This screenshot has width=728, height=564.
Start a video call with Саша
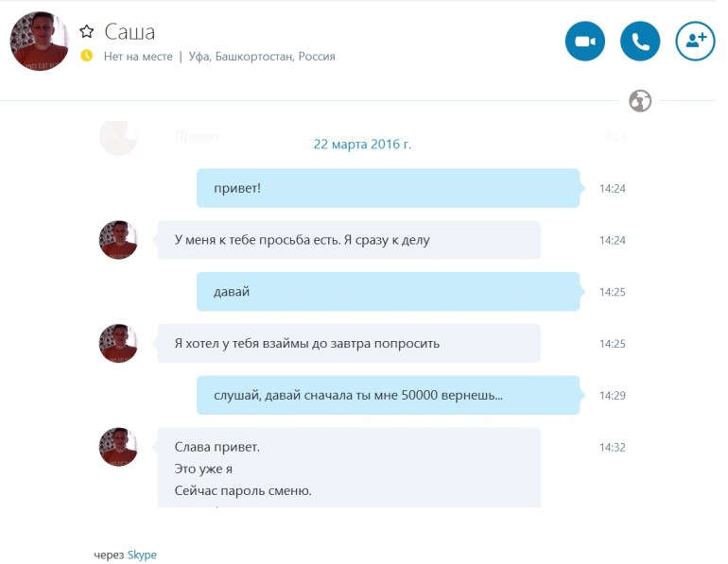point(584,42)
